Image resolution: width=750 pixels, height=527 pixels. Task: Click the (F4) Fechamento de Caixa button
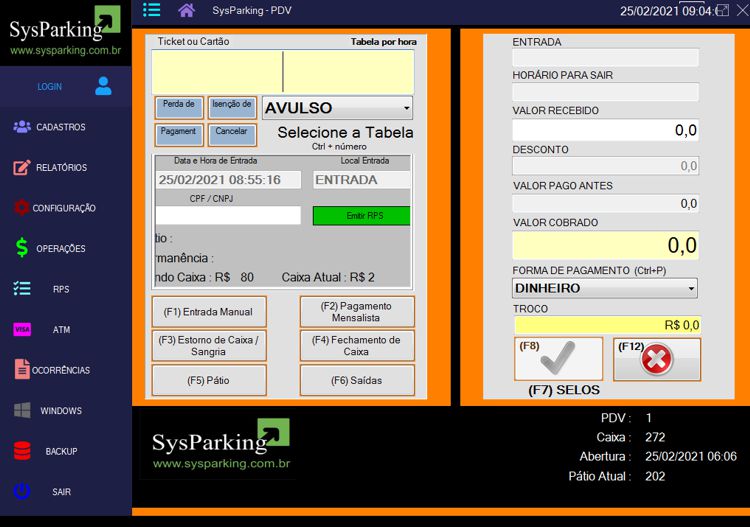(x=357, y=346)
